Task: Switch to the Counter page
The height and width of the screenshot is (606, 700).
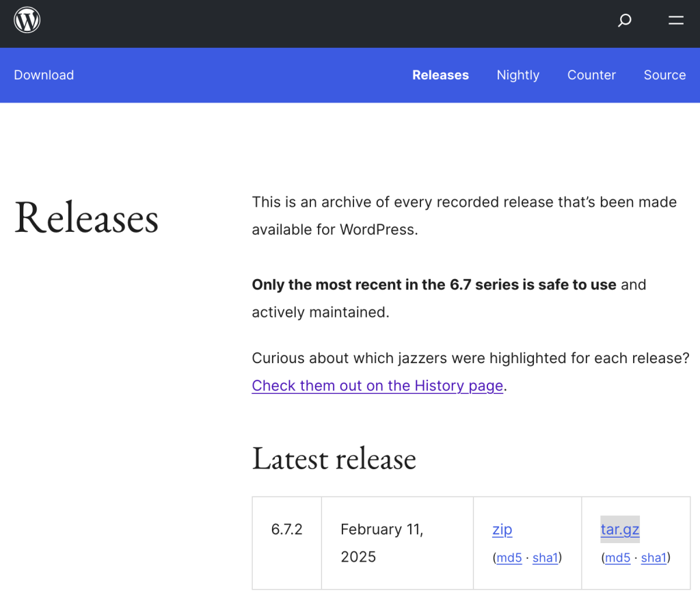Action: click(x=591, y=75)
